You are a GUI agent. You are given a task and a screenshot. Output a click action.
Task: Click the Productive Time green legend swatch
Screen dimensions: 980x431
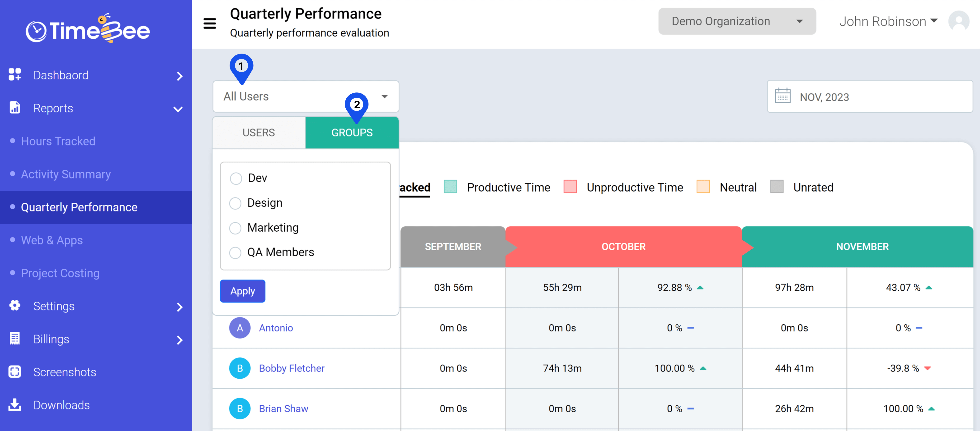(450, 187)
